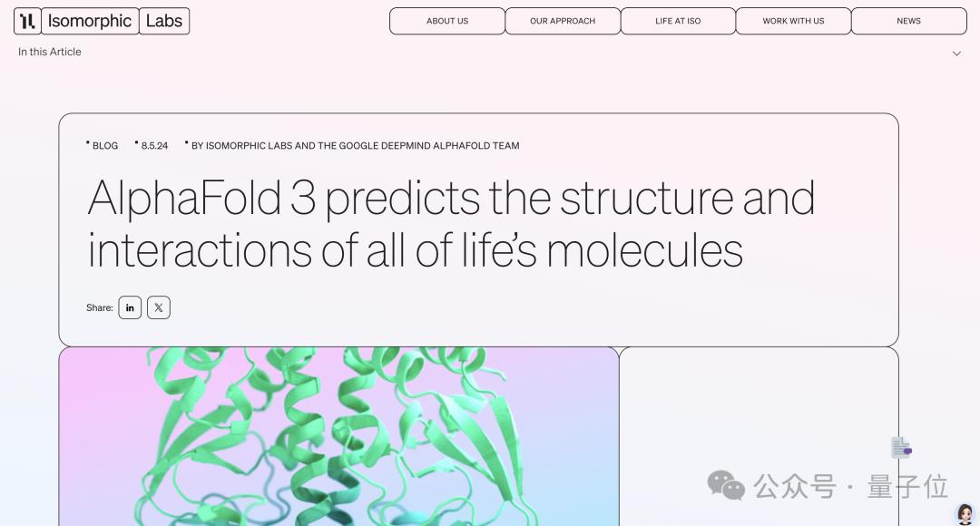Click the X icon beside the LinkedIn button
Image resolution: width=980 pixels, height=526 pixels.
click(x=159, y=307)
